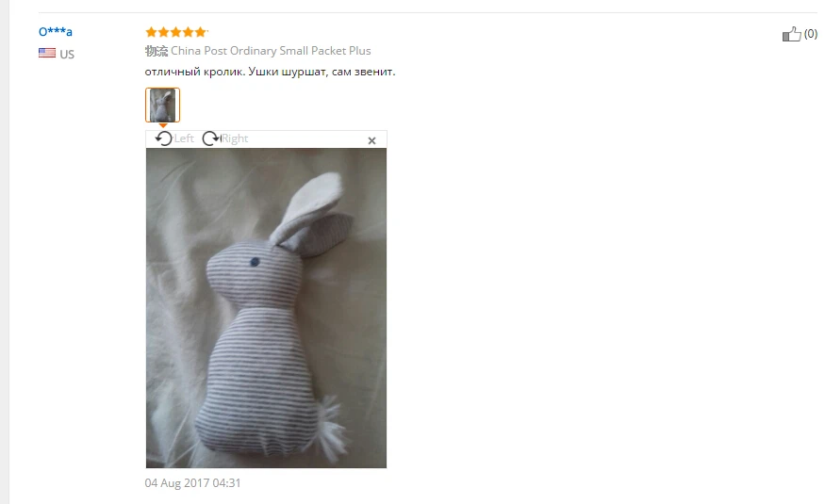Click the enlarged striped rabbit photo
The image size is (825, 504).
(x=266, y=308)
